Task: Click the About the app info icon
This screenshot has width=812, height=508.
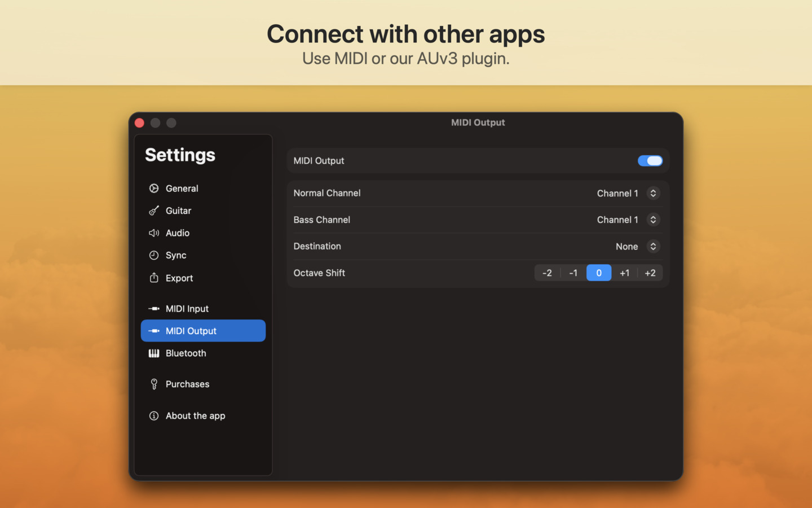Action: click(153, 416)
